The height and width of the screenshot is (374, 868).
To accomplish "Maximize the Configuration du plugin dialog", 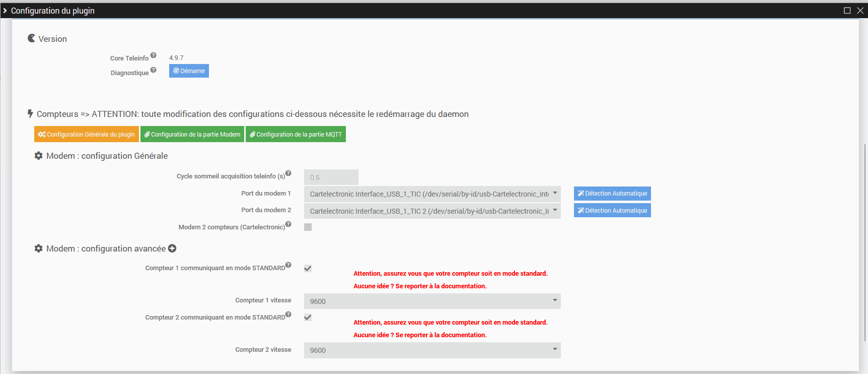I will 847,11.
